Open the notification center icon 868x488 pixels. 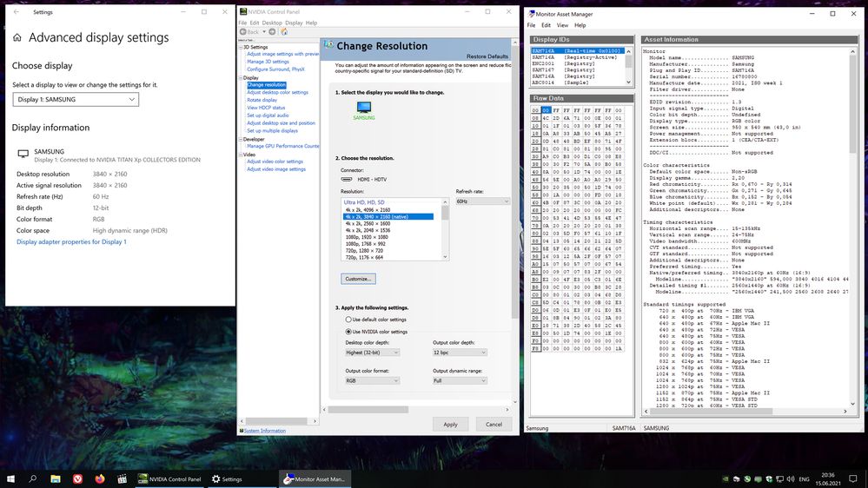(853, 479)
